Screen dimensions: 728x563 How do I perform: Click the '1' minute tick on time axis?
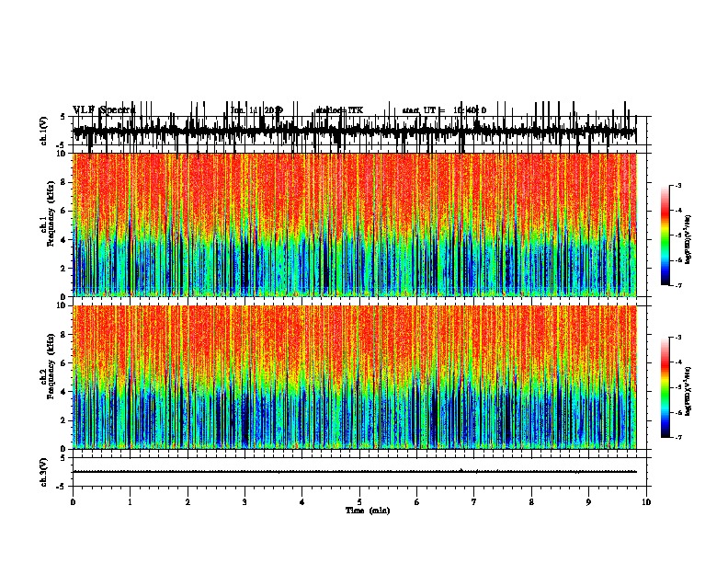tap(130, 502)
